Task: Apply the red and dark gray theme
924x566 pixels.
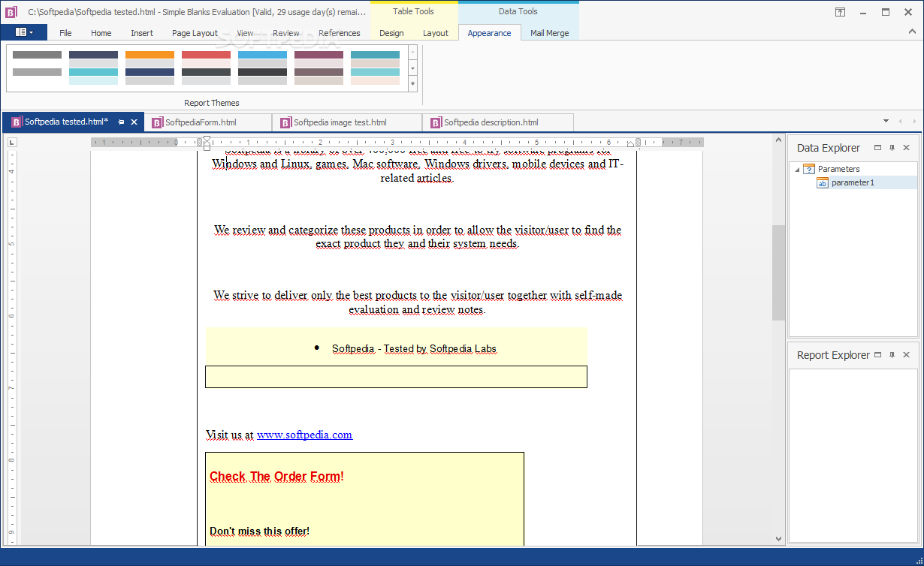Action: 207,67
